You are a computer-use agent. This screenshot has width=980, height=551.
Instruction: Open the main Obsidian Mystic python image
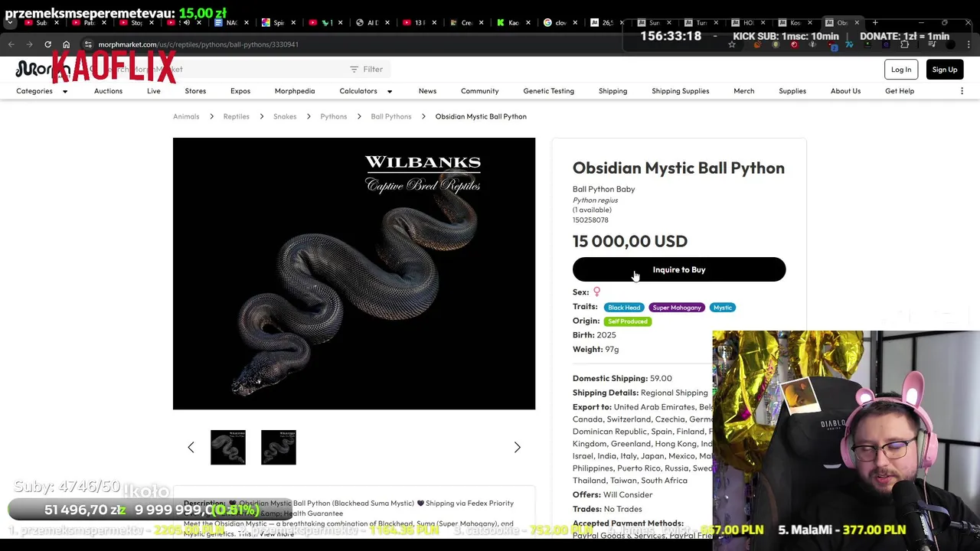354,273
